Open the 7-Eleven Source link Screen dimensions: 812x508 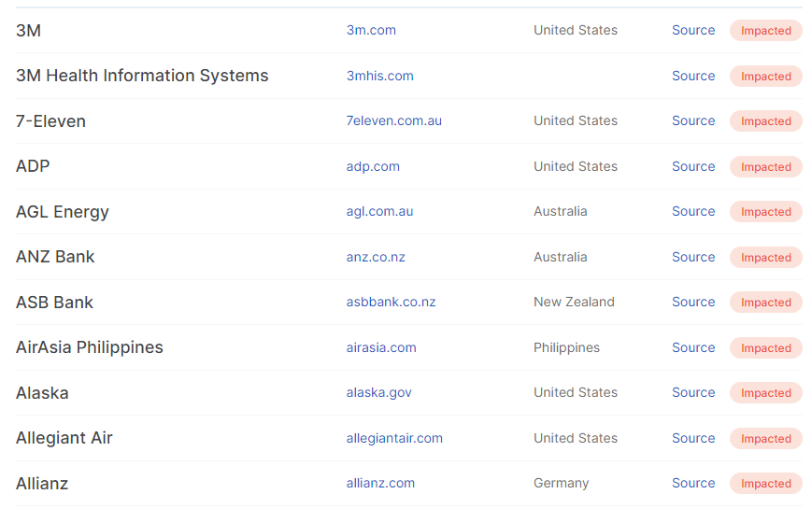[x=693, y=120]
